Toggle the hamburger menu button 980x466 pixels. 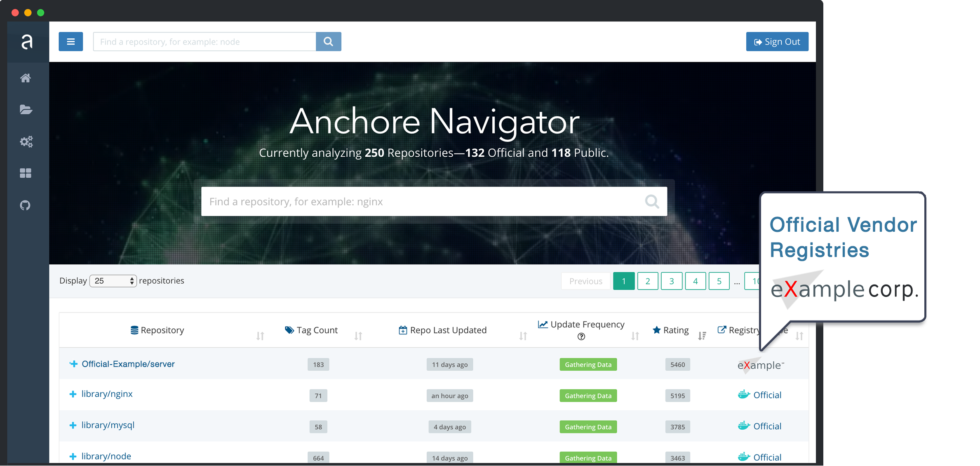[x=71, y=42]
